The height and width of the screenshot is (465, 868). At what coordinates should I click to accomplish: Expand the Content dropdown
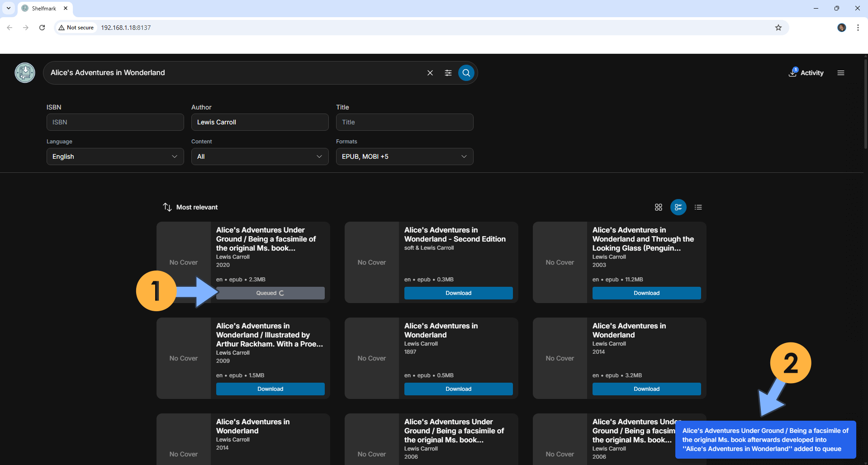point(260,157)
